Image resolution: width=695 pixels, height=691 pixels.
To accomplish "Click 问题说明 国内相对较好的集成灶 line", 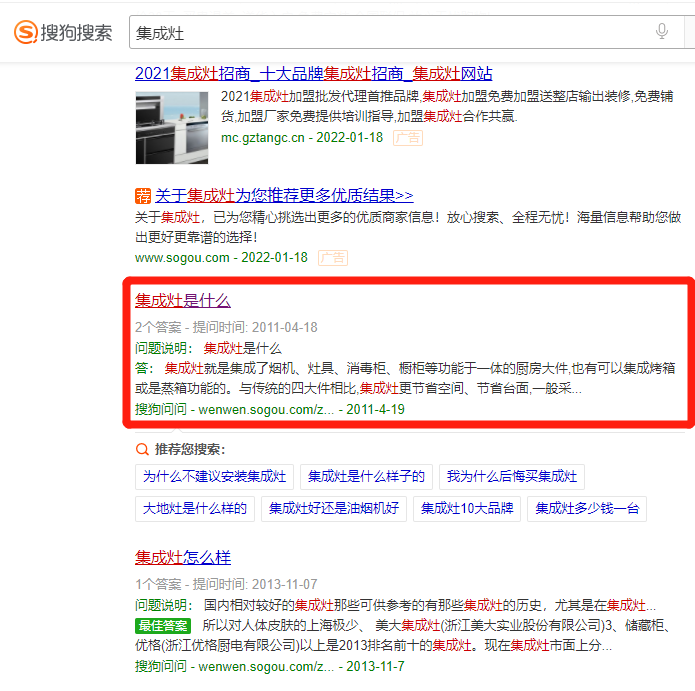I will pos(395,605).
